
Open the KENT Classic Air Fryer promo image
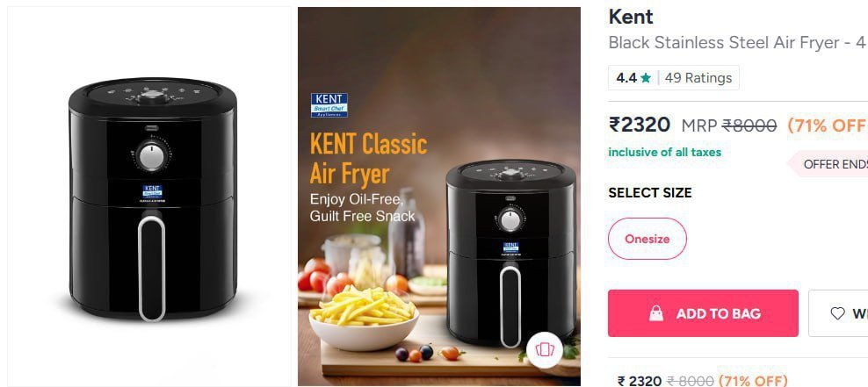pos(439,197)
